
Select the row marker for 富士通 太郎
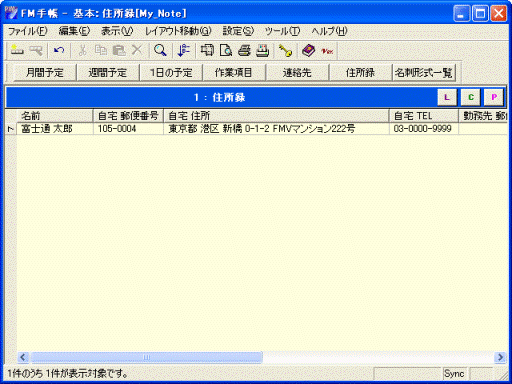[11, 129]
